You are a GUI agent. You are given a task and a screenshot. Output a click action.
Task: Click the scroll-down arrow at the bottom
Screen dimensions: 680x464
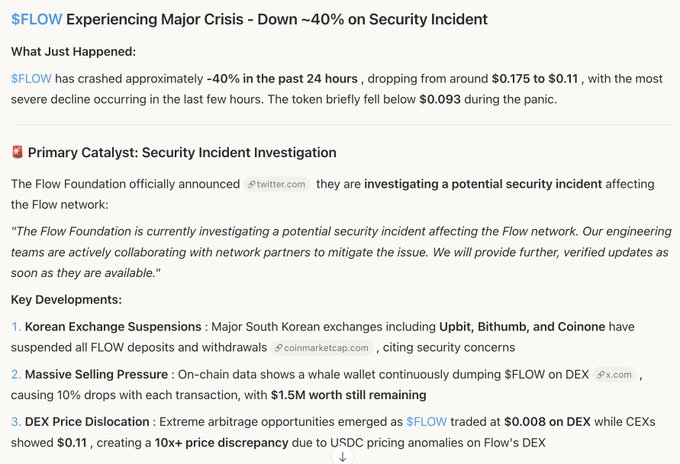click(x=342, y=456)
